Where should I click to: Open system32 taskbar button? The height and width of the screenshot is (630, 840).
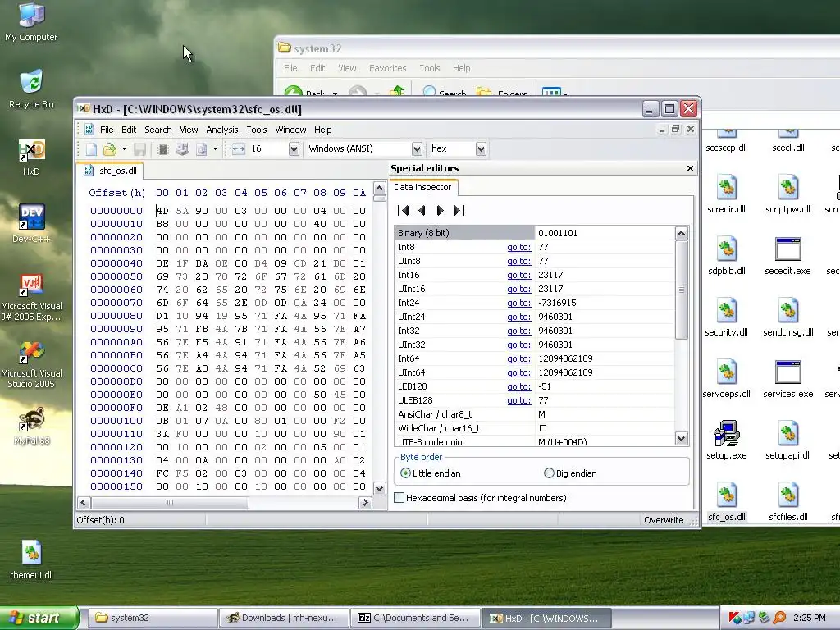point(152,619)
